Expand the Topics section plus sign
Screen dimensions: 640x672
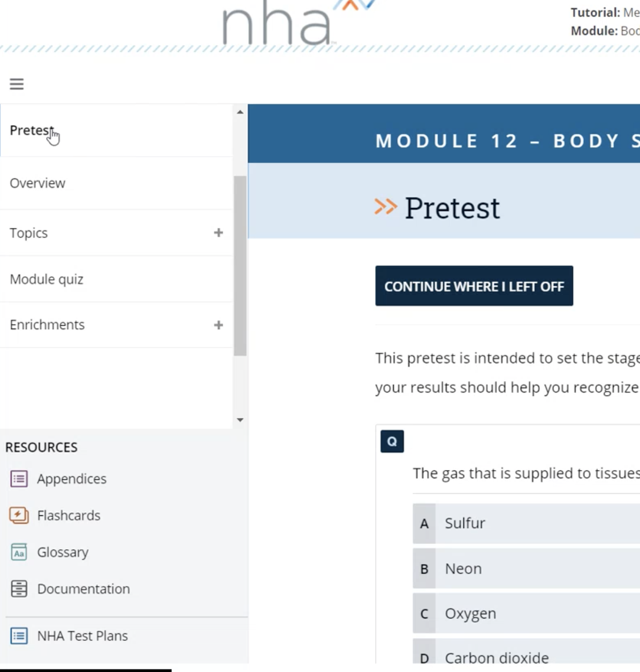point(218,233)
